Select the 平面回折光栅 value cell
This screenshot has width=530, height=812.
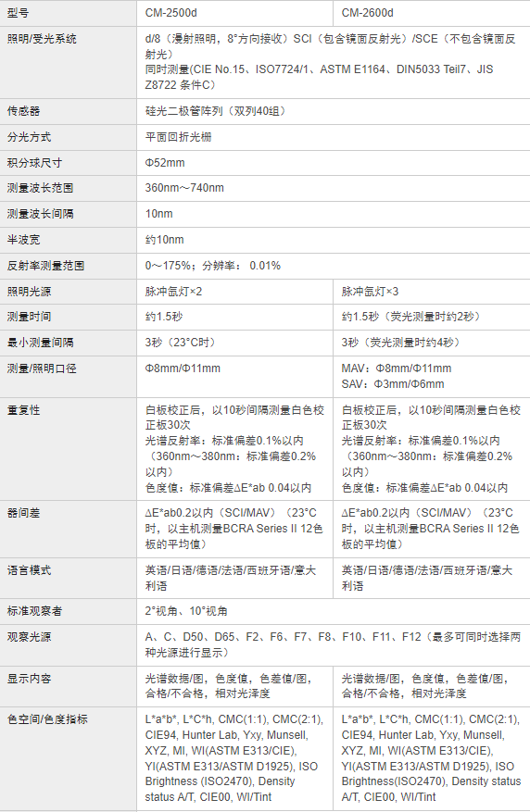click(334, 137)
